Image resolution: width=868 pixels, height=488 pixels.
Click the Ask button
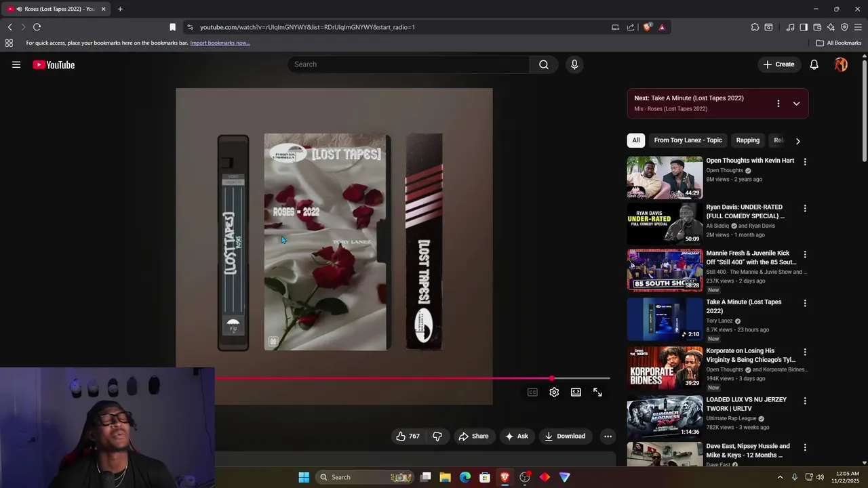(x=516, y=436)
